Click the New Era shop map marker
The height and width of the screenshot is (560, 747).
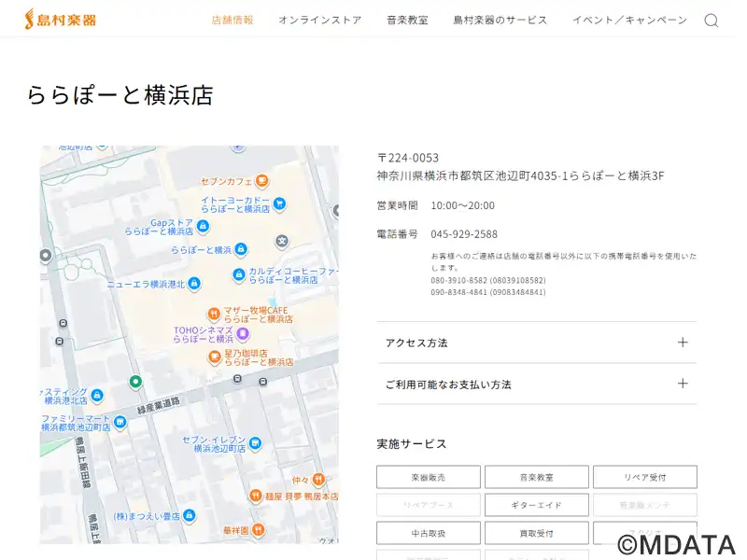pos(194,284)
